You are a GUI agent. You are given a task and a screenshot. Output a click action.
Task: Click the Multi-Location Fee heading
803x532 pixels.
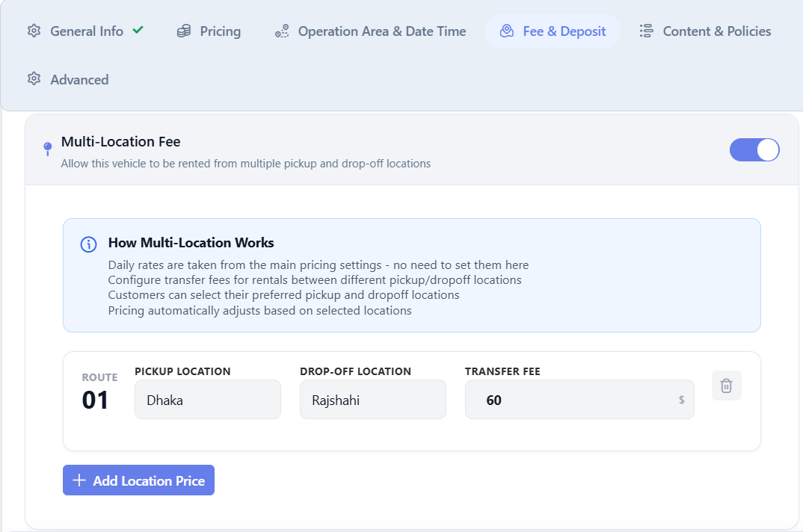[121, 142]
